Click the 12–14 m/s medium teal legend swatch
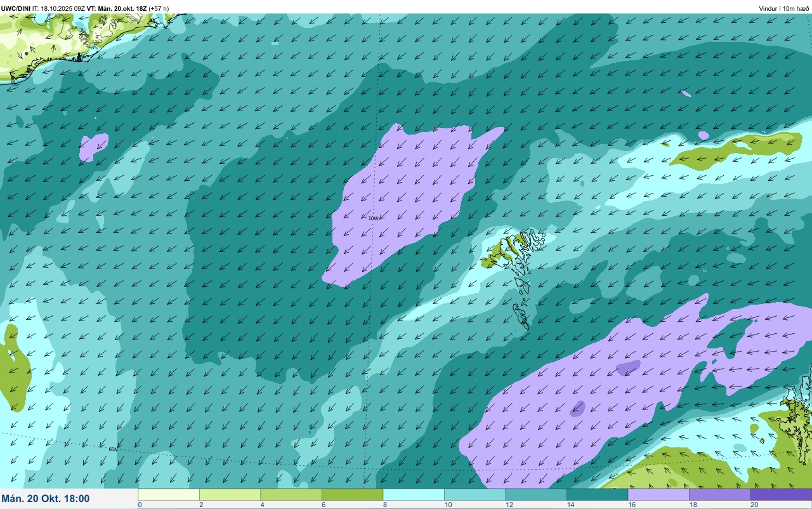 click(x=536, y=494)
